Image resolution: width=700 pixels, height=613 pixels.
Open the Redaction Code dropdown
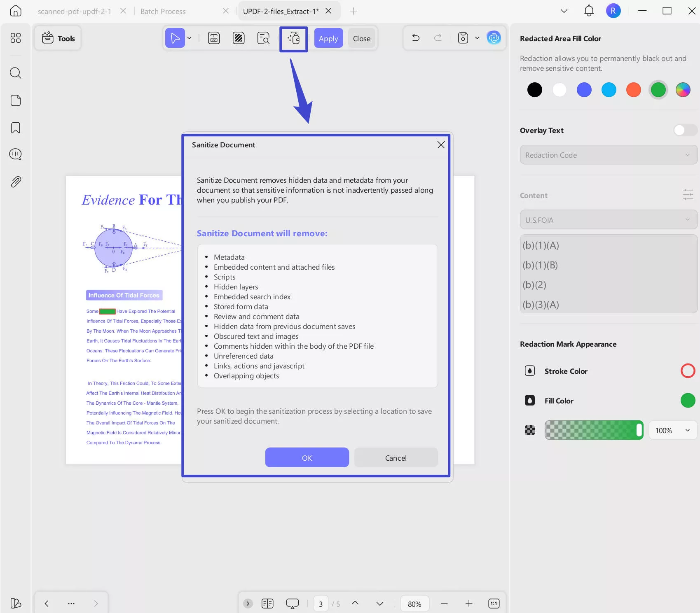pos(609,155)
